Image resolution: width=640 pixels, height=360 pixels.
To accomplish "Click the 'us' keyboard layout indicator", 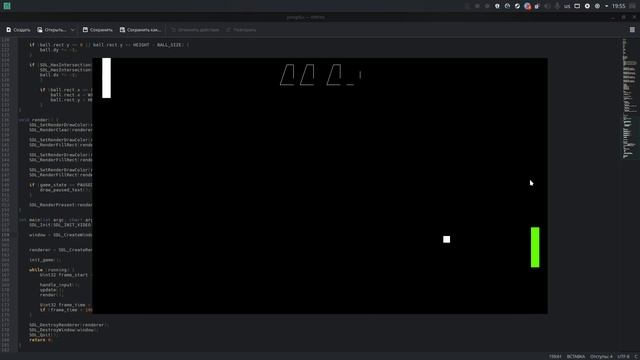I will pyautogui.click(x=567, y=6).
